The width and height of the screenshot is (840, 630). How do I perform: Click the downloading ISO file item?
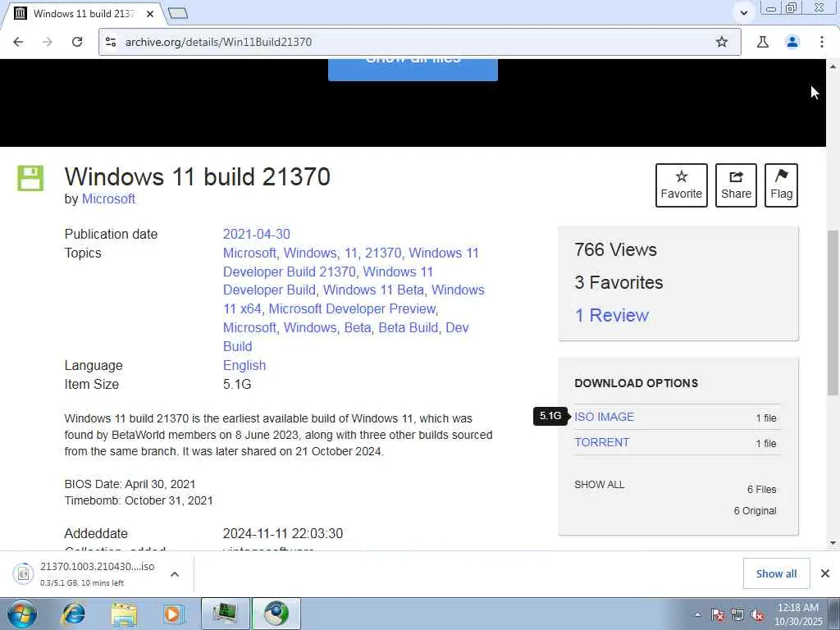click(x=85, y=573)
